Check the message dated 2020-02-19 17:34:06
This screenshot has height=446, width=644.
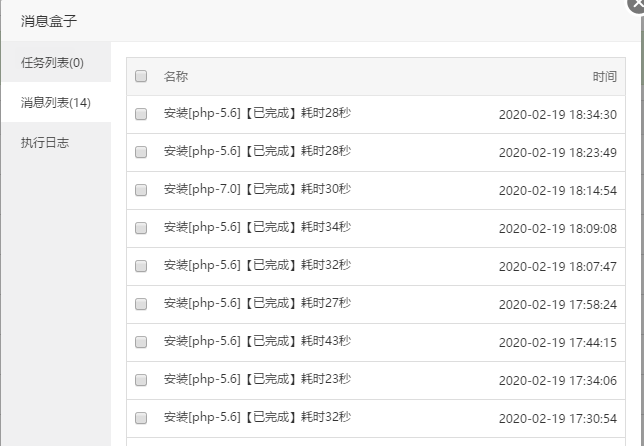pyautogui.click(x=141, y=380)
